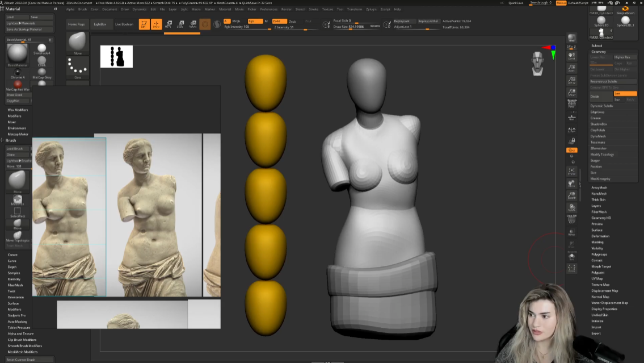Open the Zplugin menu
The width and height of the screenshot is (644, 363).
click(x=371, y=9)
